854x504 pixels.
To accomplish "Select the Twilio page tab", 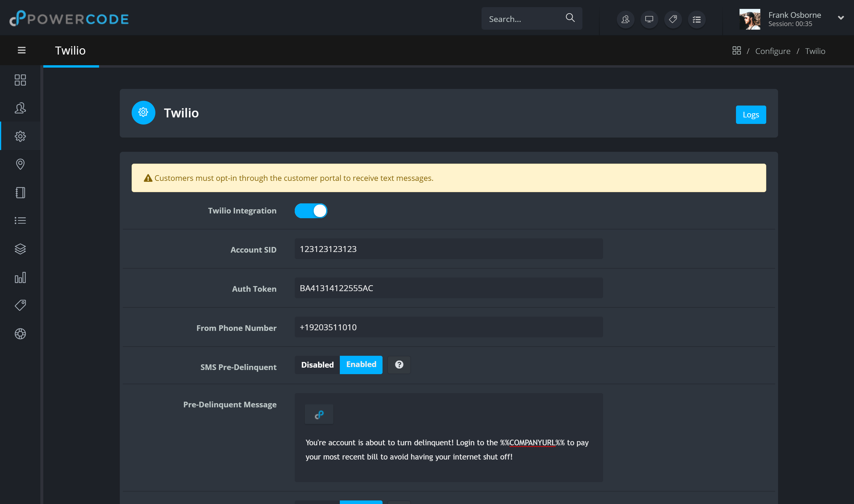I will (x=70, y=51).
